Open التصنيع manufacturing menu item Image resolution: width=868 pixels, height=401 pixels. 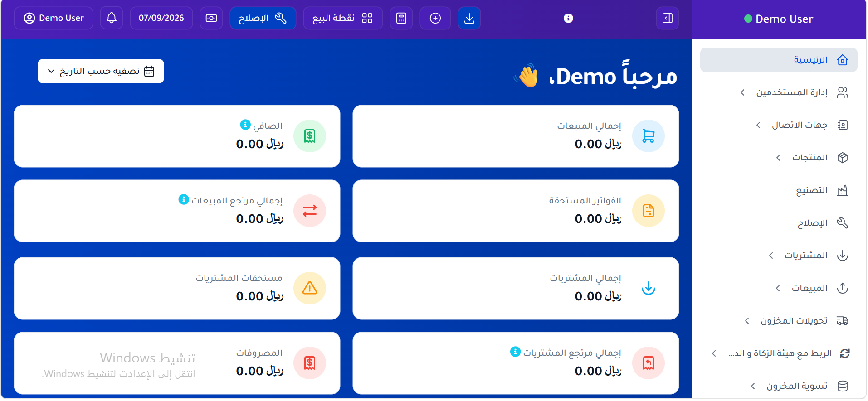[779, 190]
